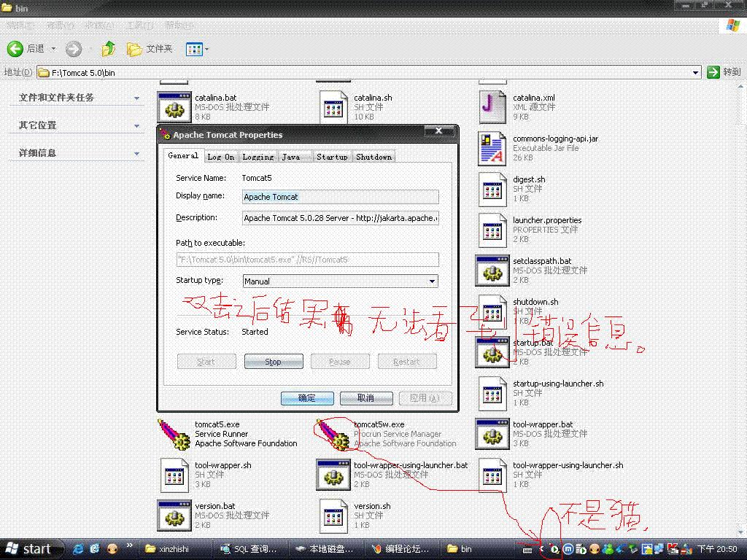Select the catalina.sh file icon
Viewport: 747px width, 560px height.
tap(333, 106)
